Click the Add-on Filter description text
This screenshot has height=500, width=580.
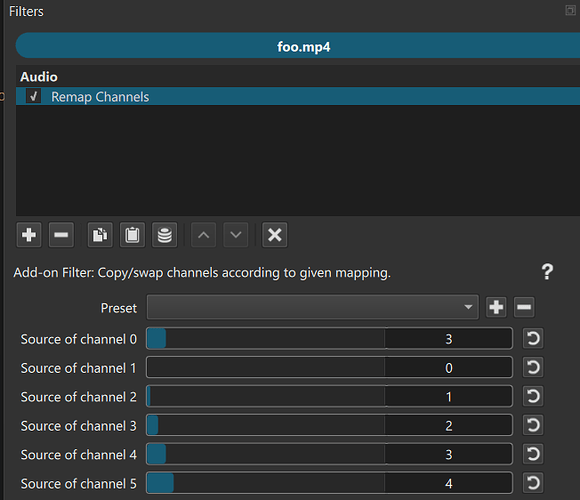pos(202,273)
